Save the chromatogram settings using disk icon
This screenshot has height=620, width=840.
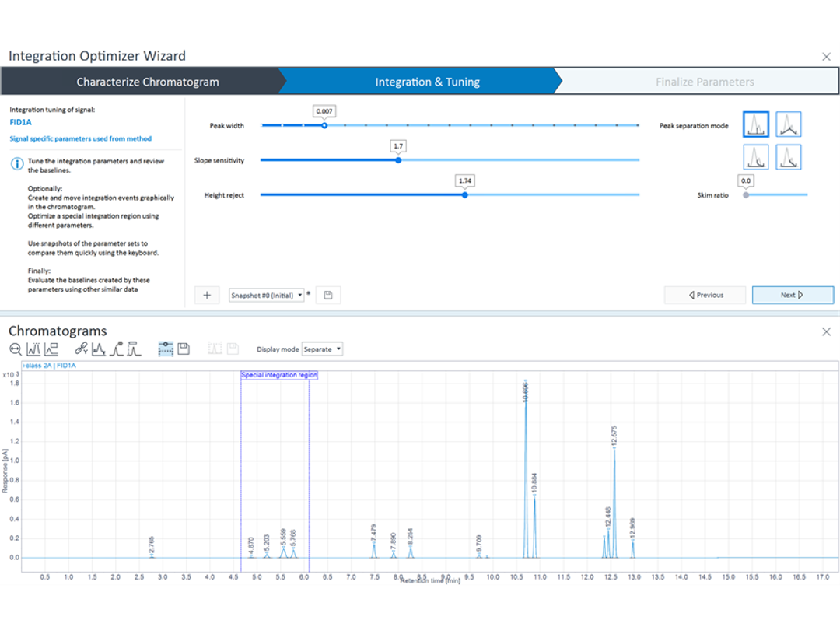click(x=184, y=349)
